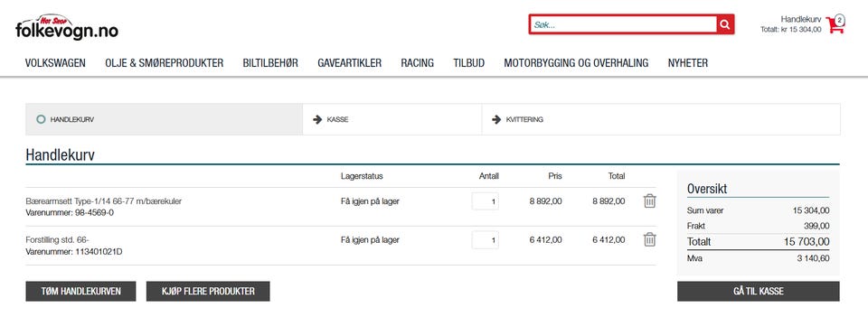Screen dimensions: 868x326
Task: Click Varenummer: 113401021D text
Action: 74,252
